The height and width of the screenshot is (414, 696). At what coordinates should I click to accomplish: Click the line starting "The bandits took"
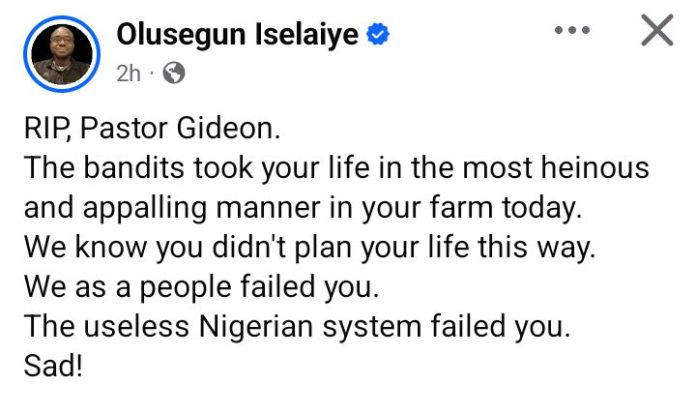tap(335, 167)
